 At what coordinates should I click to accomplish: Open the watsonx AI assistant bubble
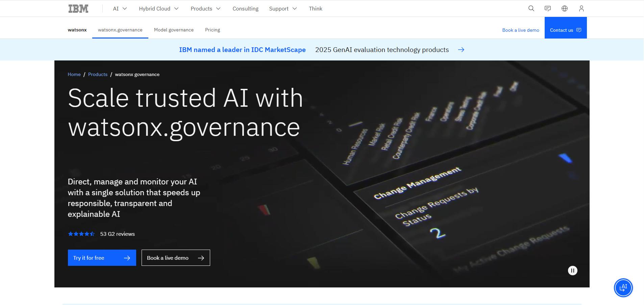point(623,287)
